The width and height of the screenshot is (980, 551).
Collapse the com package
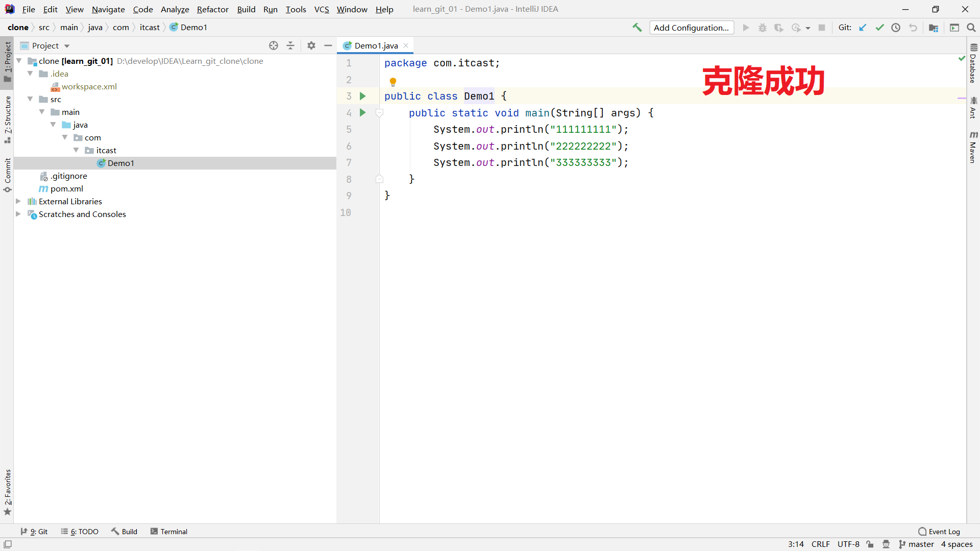tap(65, 137)
